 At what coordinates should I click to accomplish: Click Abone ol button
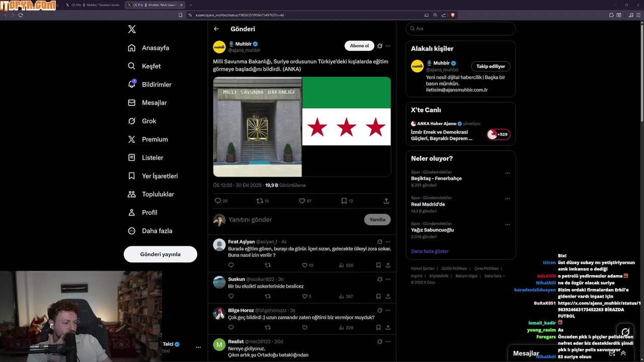(359, 46)
